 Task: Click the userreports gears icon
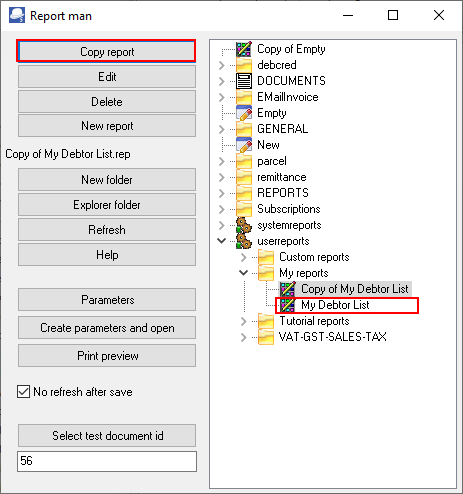(244, 241)
